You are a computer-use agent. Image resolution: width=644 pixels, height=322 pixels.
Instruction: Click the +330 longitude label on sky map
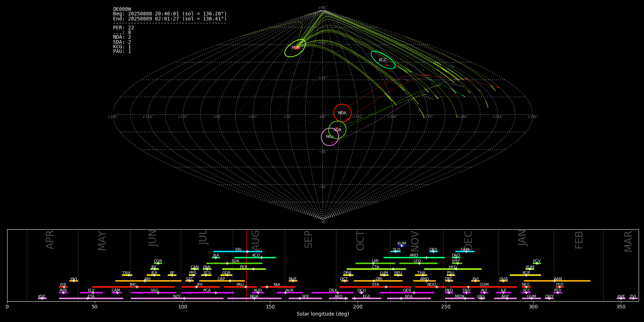357,117
